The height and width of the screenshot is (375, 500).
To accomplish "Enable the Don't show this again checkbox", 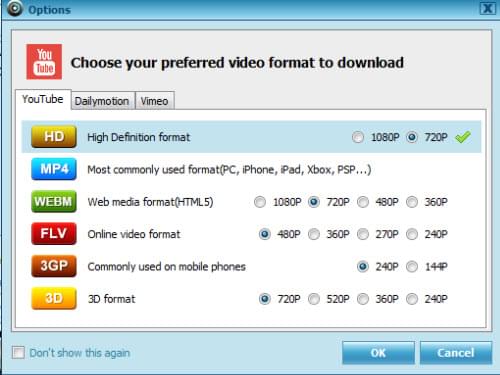I will 18,352.
